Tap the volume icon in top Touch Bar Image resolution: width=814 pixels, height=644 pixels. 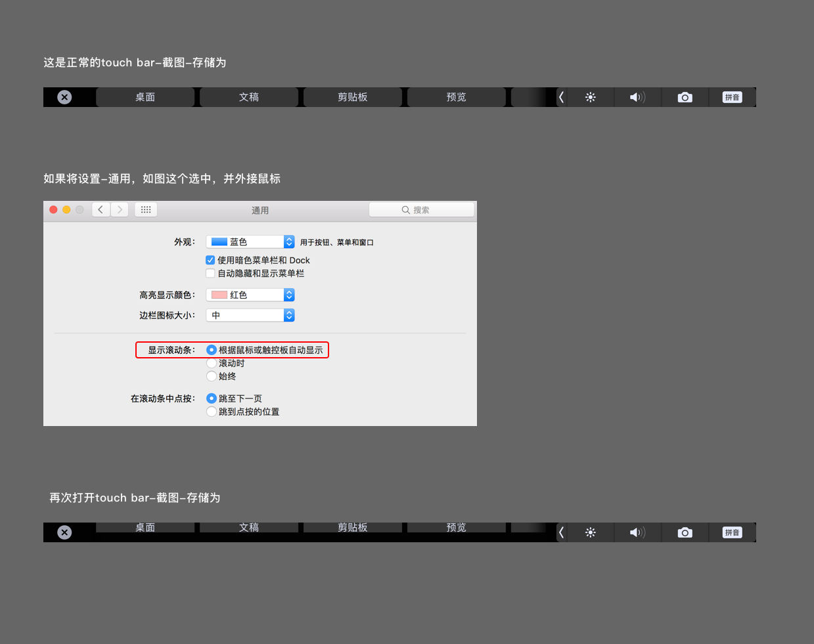pyautogui.click(x=637, y=97)
